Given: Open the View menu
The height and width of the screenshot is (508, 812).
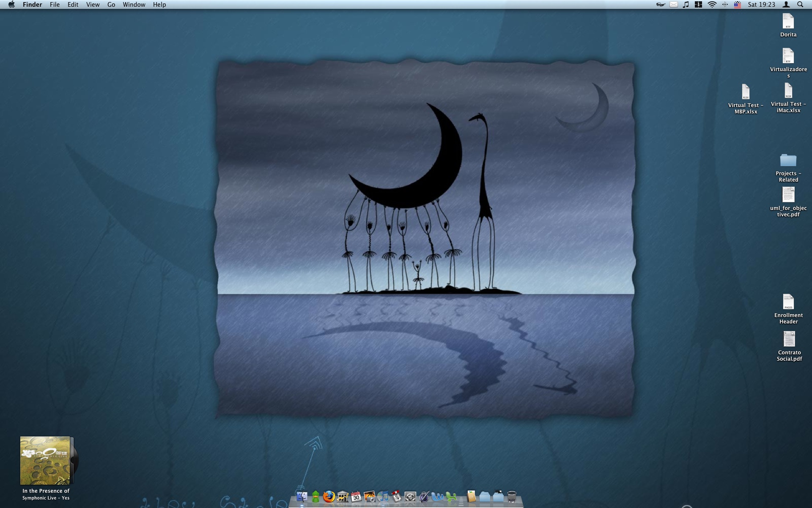Looking at the screenshot, I should [x=93, y=5].
